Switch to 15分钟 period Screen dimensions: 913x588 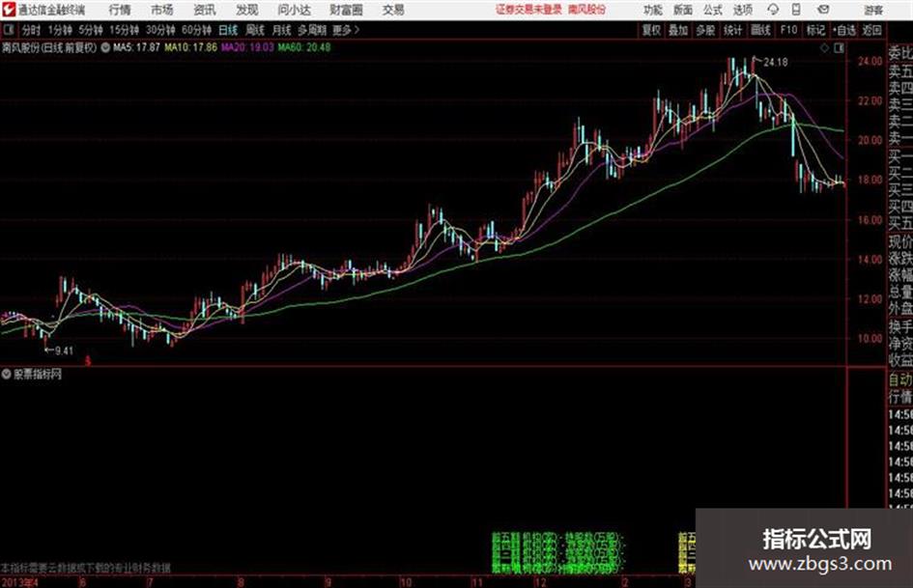pyautogui.click(x=125, y=30)
